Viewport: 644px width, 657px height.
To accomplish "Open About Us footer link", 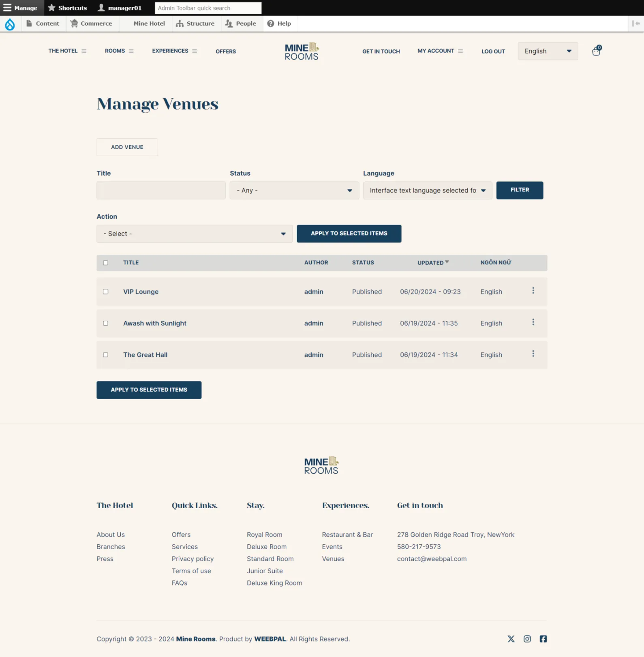I will 111,535.
